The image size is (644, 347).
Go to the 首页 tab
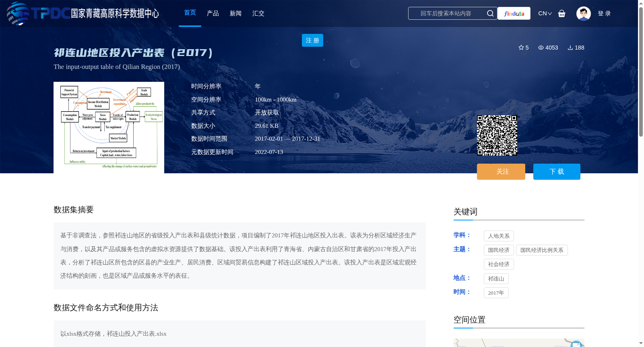coord(190,13)
